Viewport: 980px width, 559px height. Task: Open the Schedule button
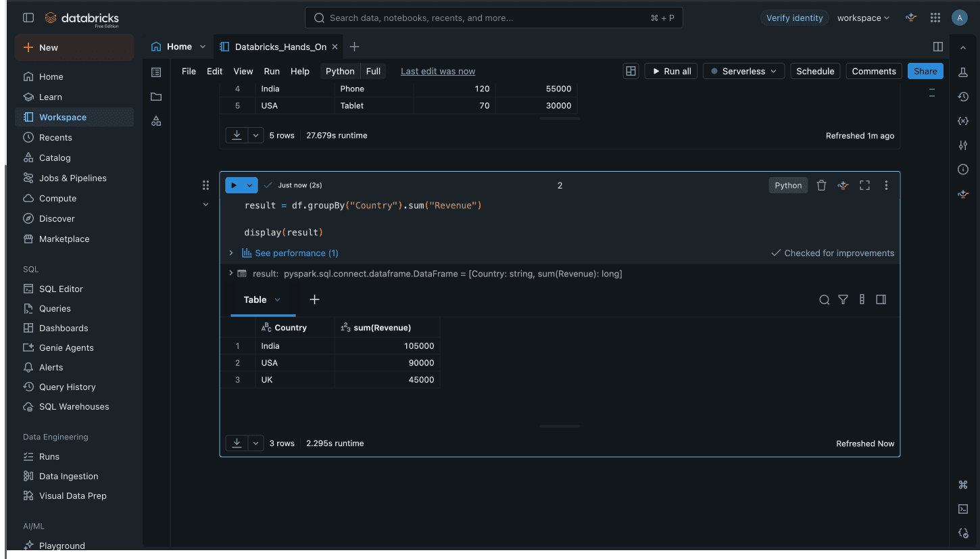point(815,71)
